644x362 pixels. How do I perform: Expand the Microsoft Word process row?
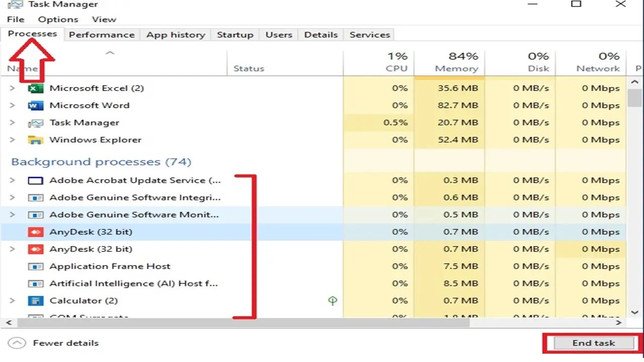pos(13,106)
